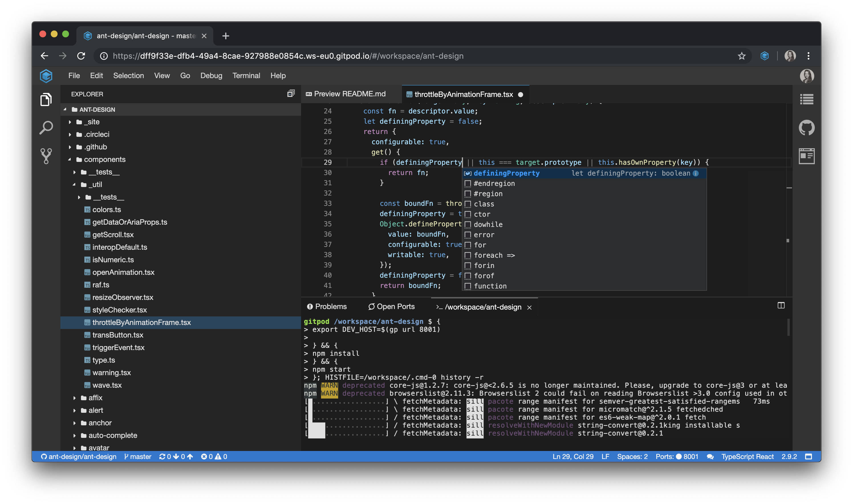The width and height of the screenshot is (853, 504).
Task: Click the Gitpod extension icon in browser toolbar
Action: click(x=764, y=56)
